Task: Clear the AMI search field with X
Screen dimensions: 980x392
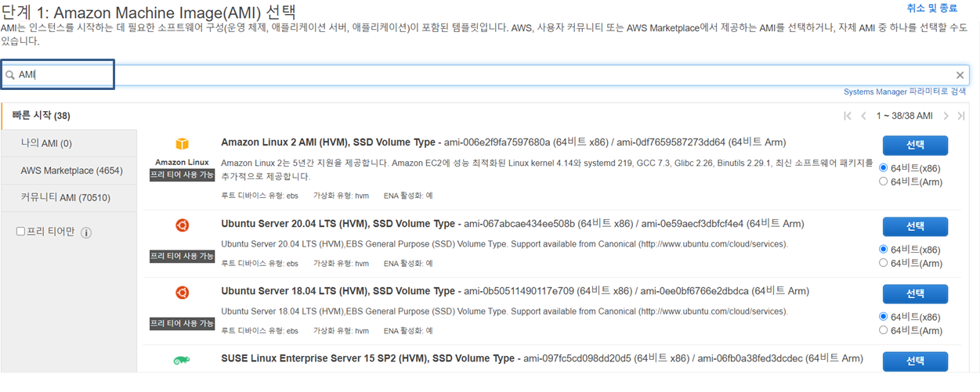Action: point(960,75)
